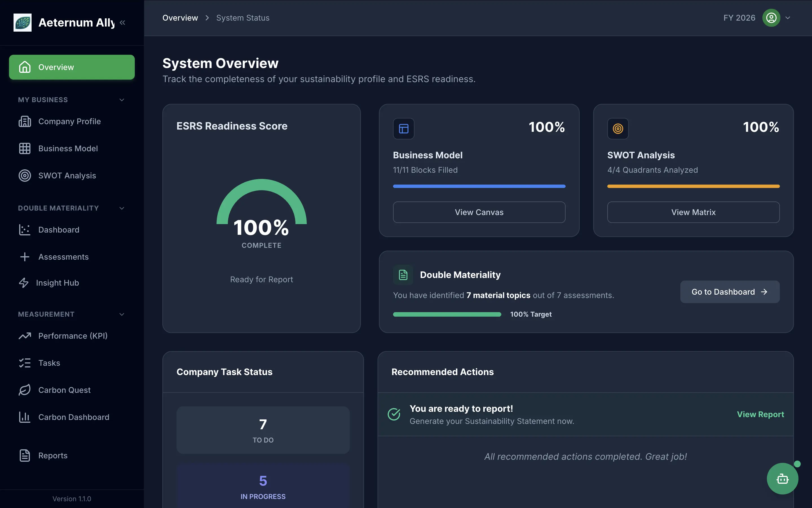Open Tasks in the sidebar
Viewport: 812px width, 508px height.
tap(72, 363)
